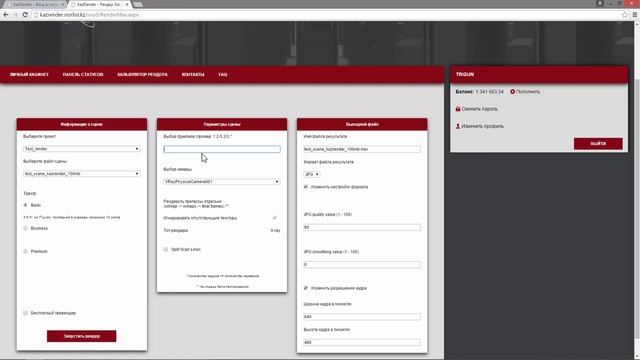Screen dimensions: 640x360
Task: Click the JPG quality value field
Action: click(362, 227)
